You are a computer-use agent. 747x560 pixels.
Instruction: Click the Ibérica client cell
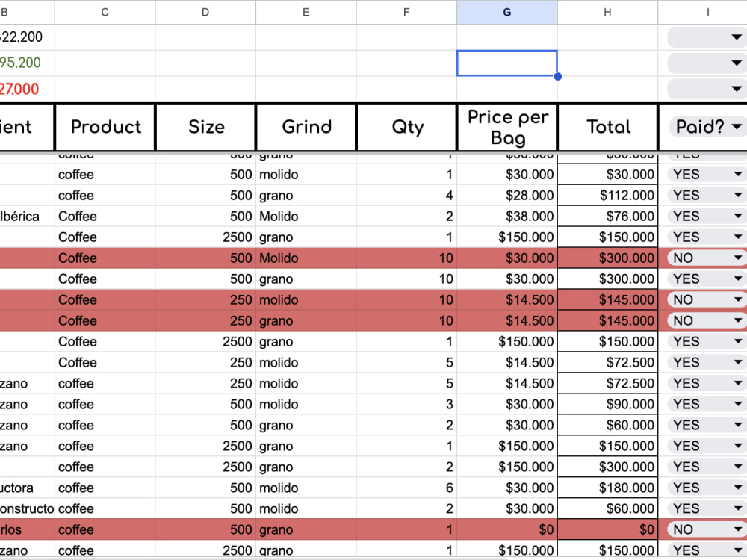[27, 217]
